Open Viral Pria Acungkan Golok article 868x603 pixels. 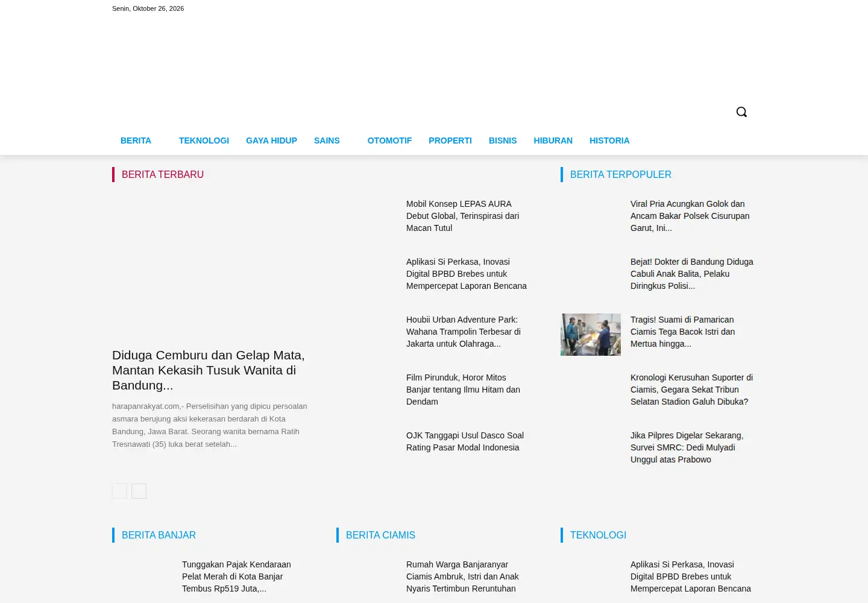(690, 216)
